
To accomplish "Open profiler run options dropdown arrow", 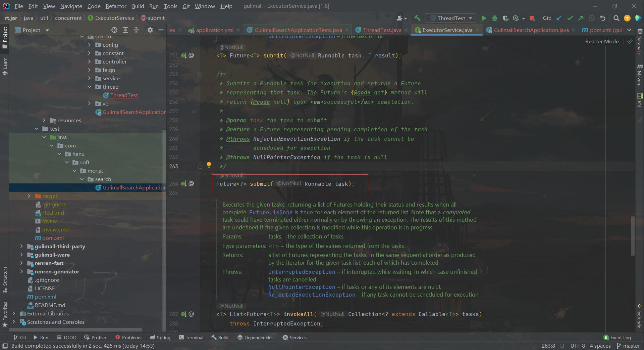I will [524, 18].
